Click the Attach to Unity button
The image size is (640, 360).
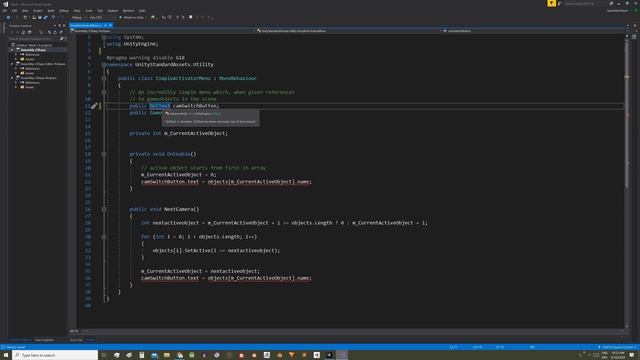point(131,18)
